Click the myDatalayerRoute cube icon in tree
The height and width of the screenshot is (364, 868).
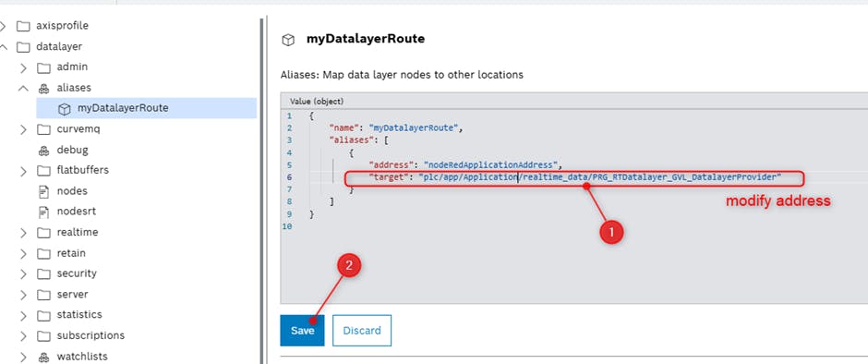tap(65, 109)
